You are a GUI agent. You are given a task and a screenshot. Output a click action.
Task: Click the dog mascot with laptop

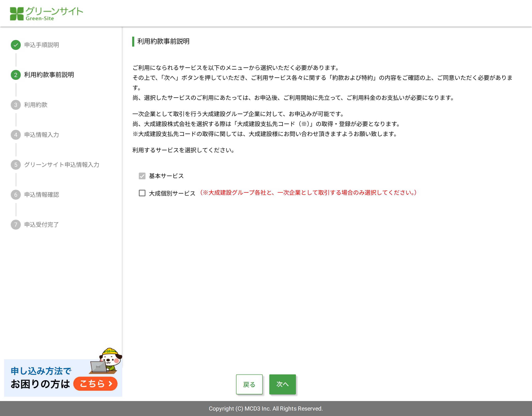point(106,361)
